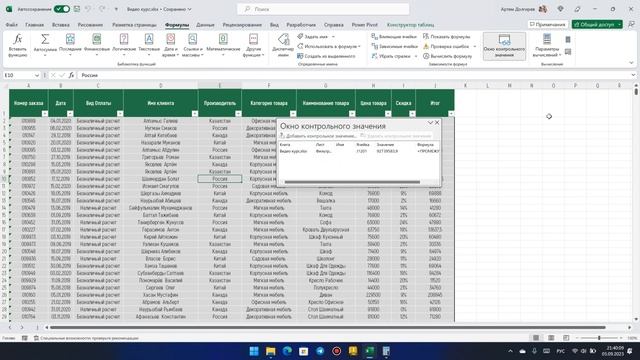
Task: Open the Name Manager
Action: pyautogui.click(x=283, y=45)
